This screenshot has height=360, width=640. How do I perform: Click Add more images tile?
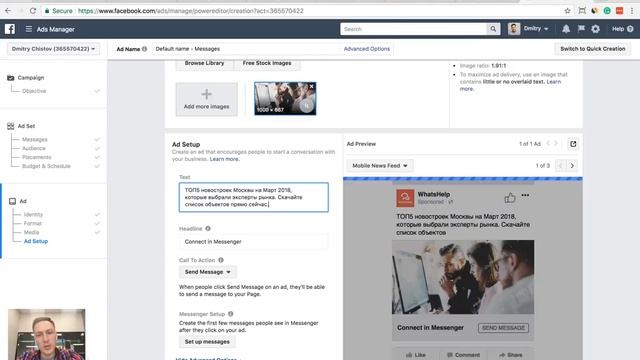click(x=207, y=99)
